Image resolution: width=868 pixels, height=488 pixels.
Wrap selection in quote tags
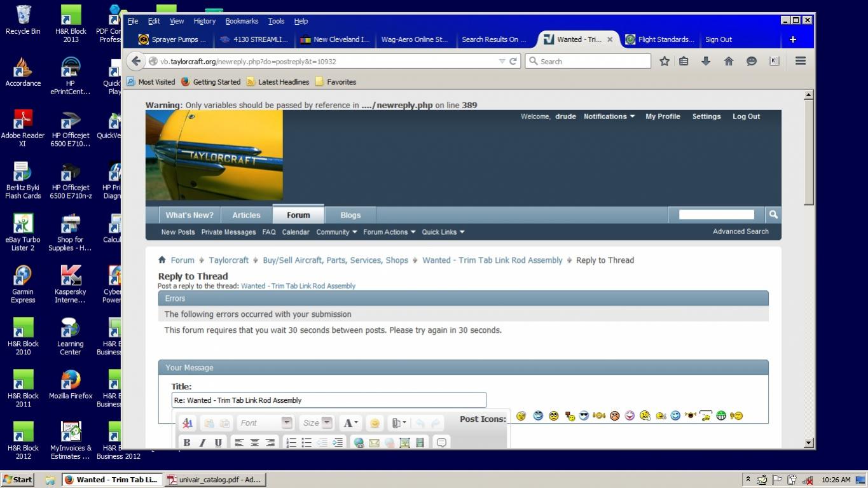(441, 442)
